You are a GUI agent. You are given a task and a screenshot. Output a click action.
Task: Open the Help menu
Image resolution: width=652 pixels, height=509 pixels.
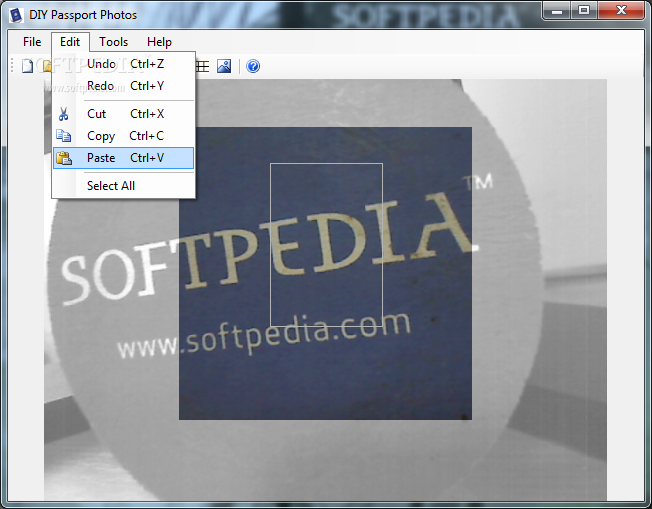pyautogui.click(x=159, y=42)
